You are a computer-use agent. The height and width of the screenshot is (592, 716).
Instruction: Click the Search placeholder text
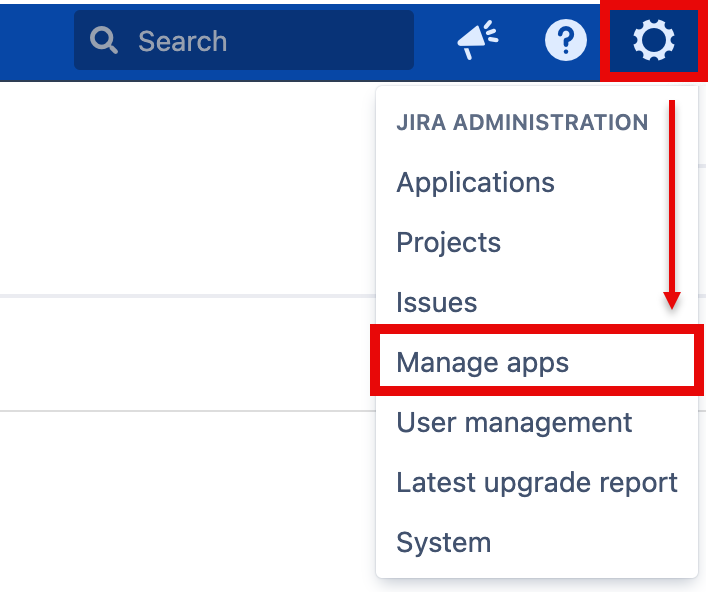(x=182, y=41)
